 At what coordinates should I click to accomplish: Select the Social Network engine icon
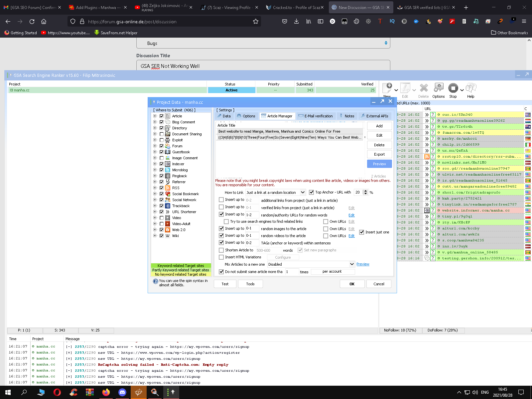tap(168, 200)
